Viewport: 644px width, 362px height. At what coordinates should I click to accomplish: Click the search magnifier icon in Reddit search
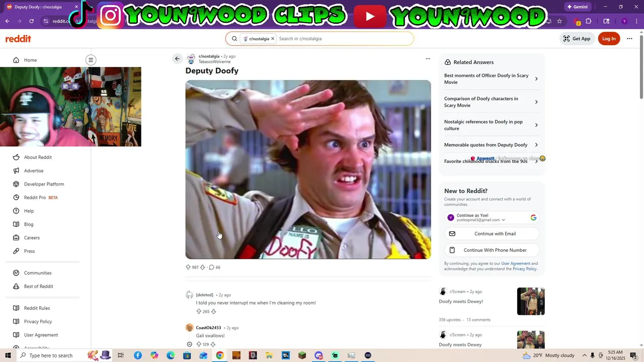[234, 39]
